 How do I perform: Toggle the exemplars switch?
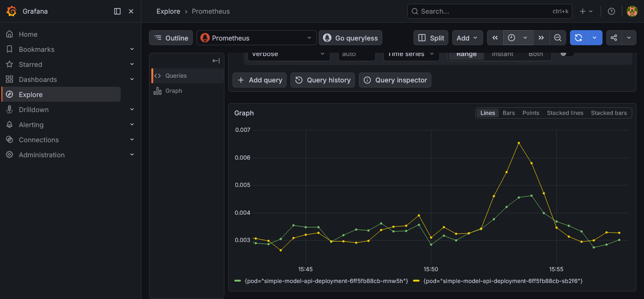567,54
